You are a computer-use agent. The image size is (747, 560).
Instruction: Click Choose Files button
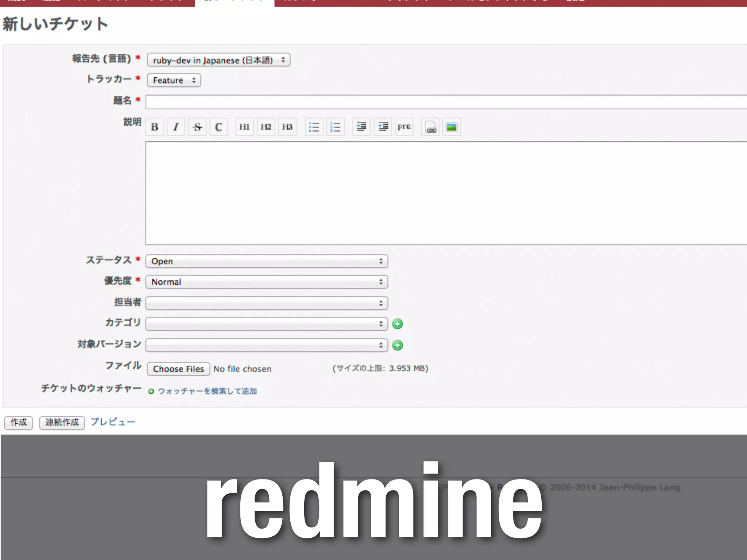[x=178, y=369]
